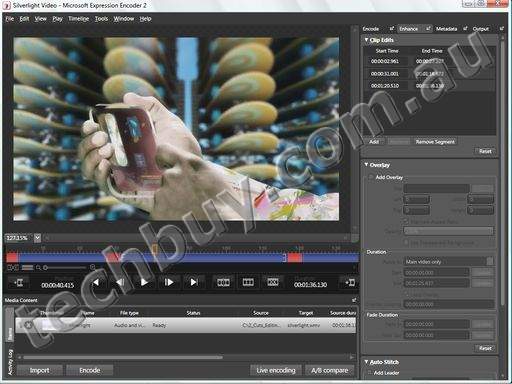
Task: Jump to previous marker arrow
Action: [x=96, y=283]
